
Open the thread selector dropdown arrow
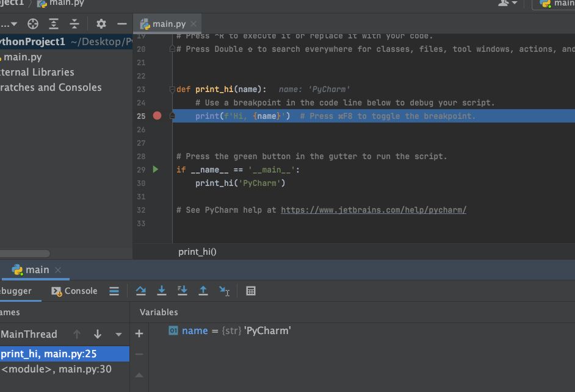pos(118,335)
